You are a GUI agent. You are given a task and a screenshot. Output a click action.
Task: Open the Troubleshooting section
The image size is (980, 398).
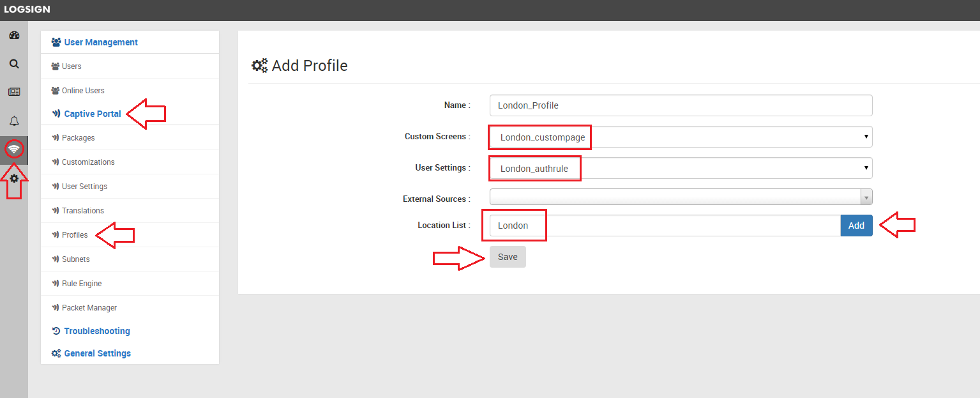[x=97, y=331]
